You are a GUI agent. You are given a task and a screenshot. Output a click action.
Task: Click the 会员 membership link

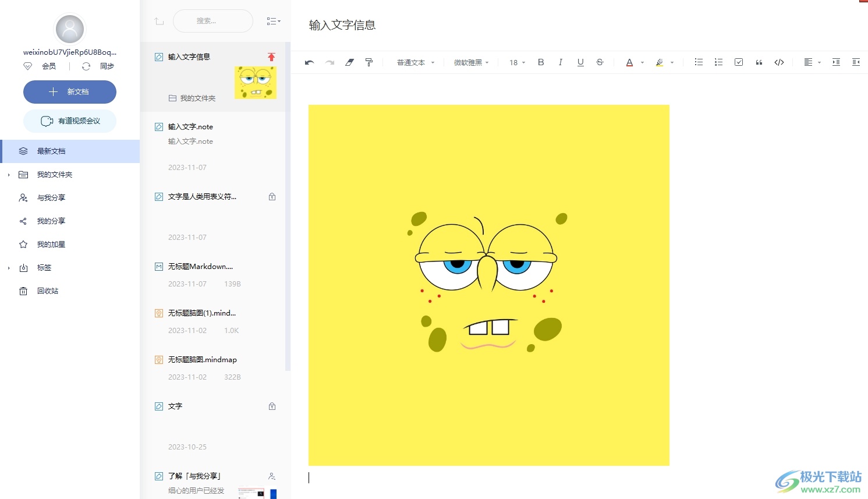pos(49,66)
